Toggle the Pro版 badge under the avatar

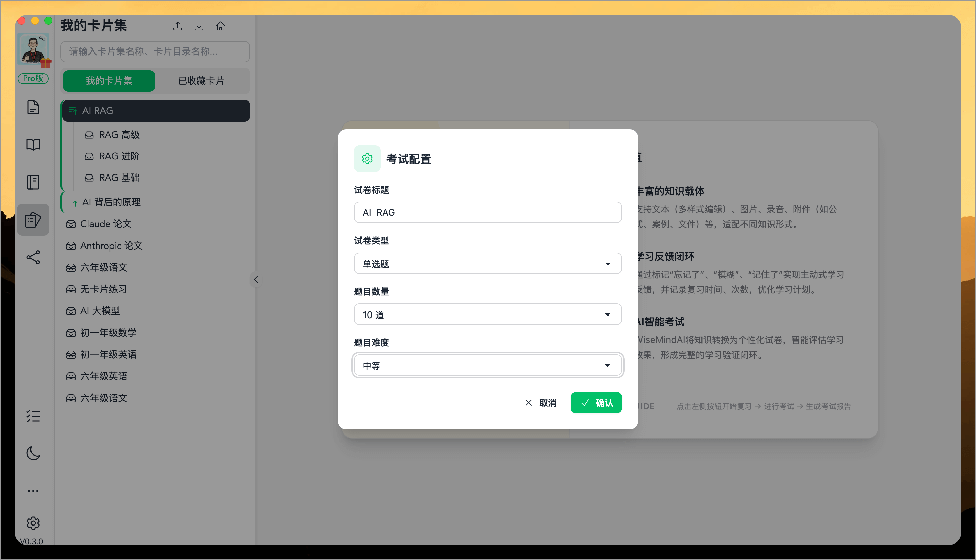[x=33, y=78]
